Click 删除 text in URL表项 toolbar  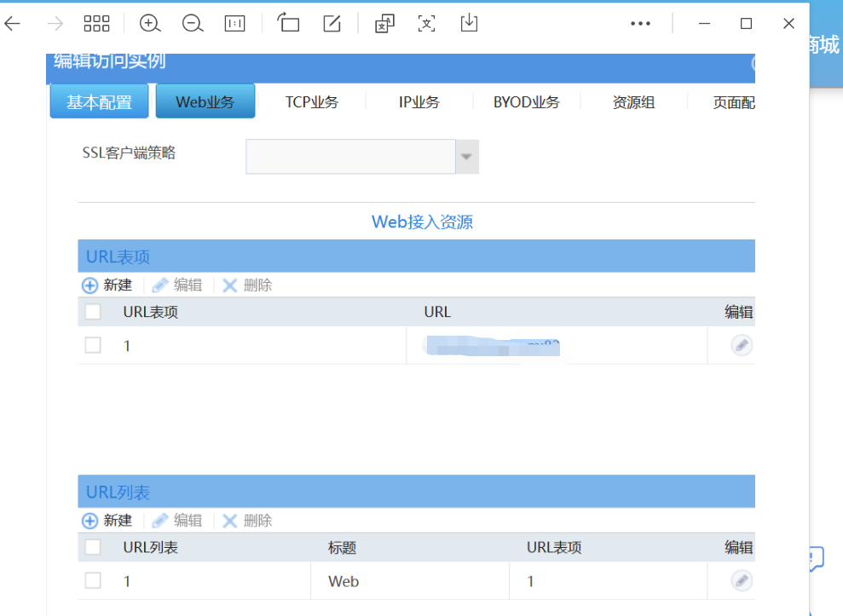click(257, 285)
